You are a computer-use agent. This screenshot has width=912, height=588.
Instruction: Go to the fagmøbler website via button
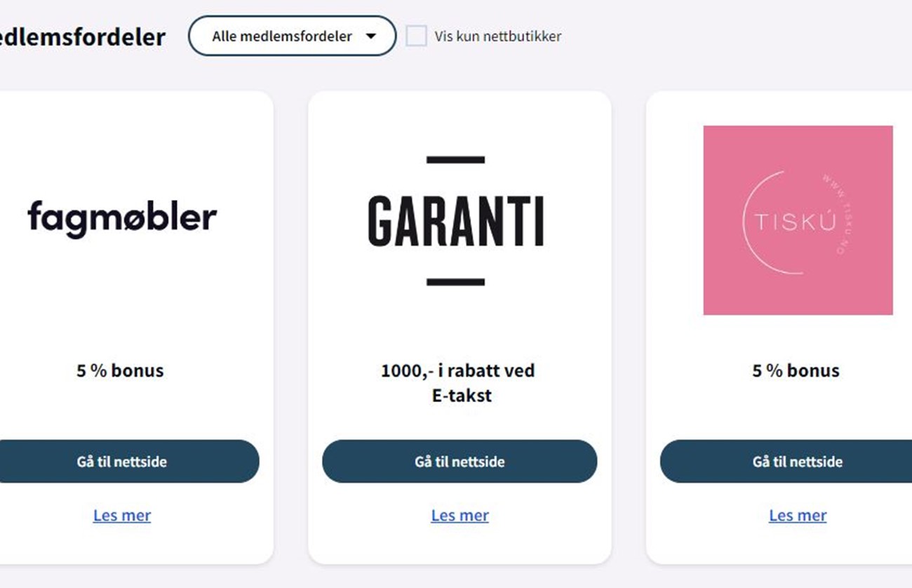tap(122, 462)
